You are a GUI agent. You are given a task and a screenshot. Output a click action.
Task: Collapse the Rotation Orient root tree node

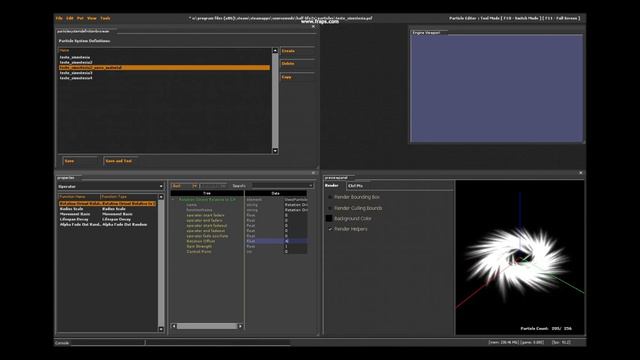click(173, 200)
